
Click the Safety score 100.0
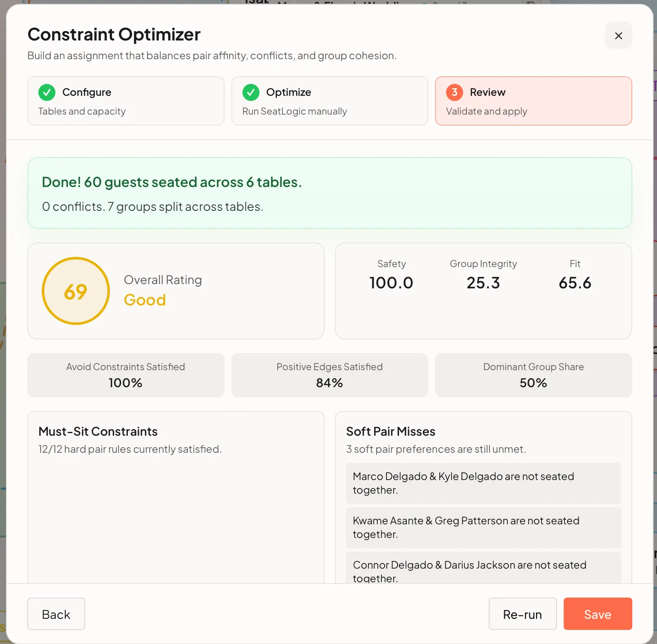[x=391, y=283]
